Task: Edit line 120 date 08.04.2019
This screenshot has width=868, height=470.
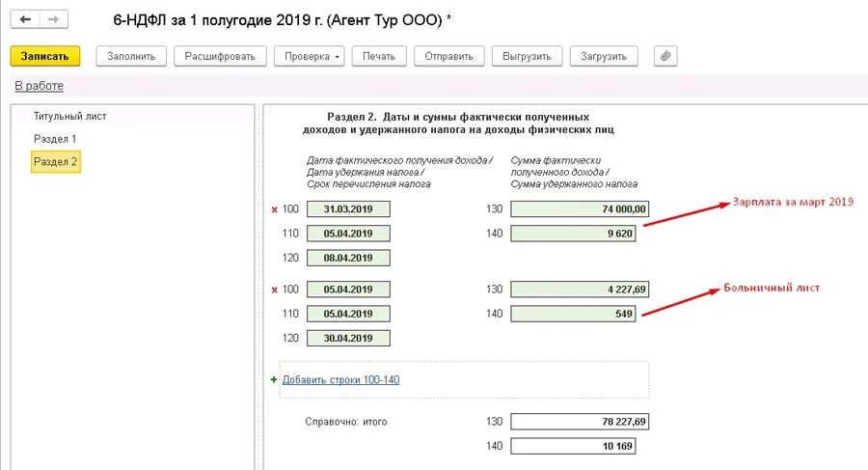Action: 348,258
